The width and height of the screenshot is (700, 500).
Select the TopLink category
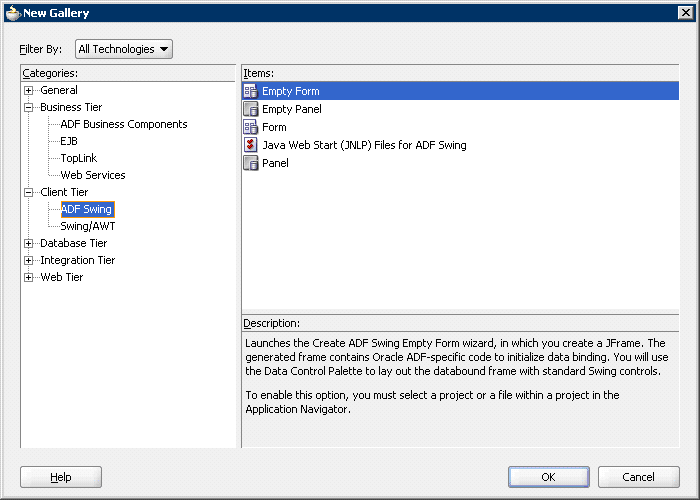pyautogui.click(x=79, y=159)
